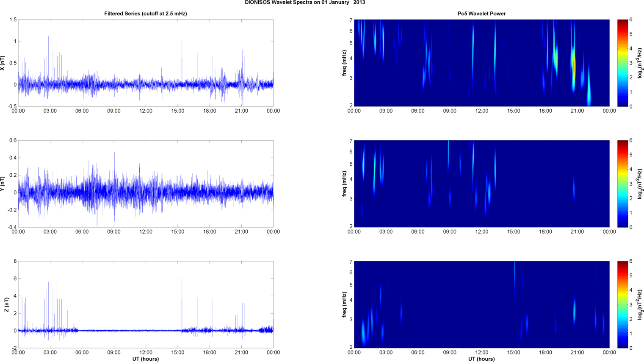Click the '0' tick on the bottom colorbar
Screen dimensions: 644x362
(x=631, y=348)
